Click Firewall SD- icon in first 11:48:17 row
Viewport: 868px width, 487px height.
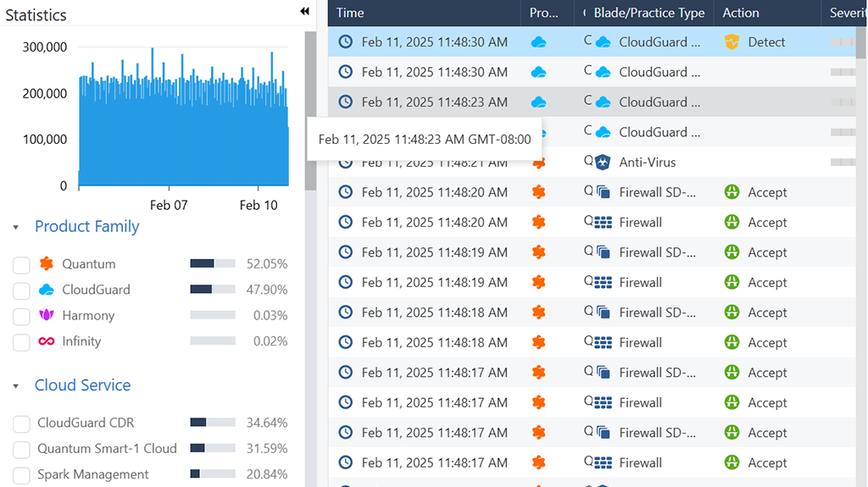pos(604,373)
